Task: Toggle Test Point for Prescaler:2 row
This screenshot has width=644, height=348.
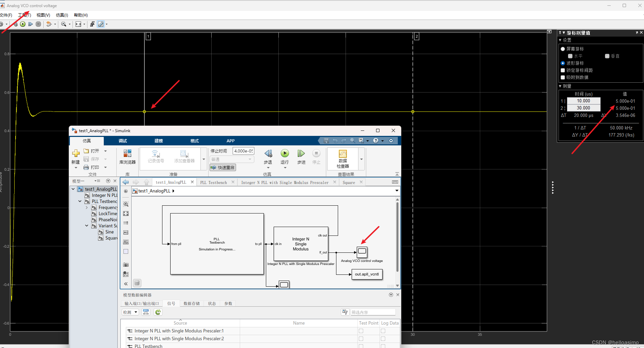Action: tap(361, 339)
